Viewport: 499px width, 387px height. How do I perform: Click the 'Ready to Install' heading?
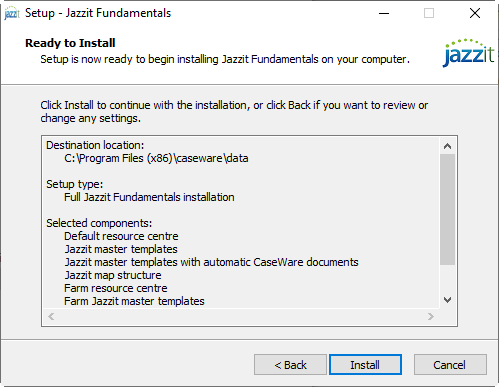tap(70, 43)
